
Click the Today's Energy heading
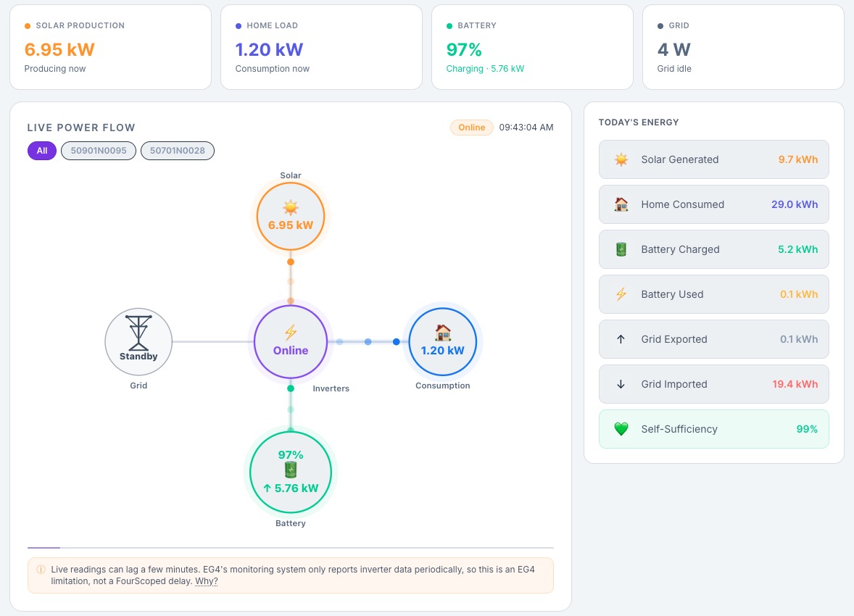(x=638, y=122)
